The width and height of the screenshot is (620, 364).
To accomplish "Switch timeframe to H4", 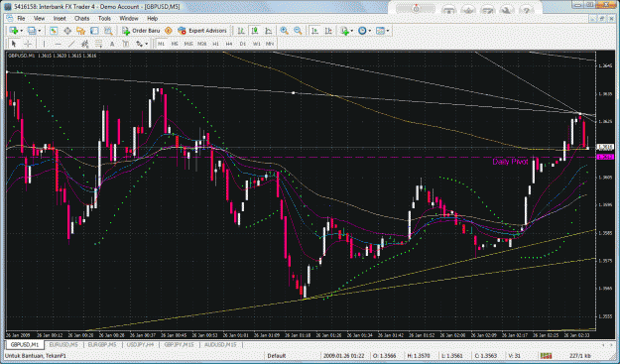I will tap(229, 44).
